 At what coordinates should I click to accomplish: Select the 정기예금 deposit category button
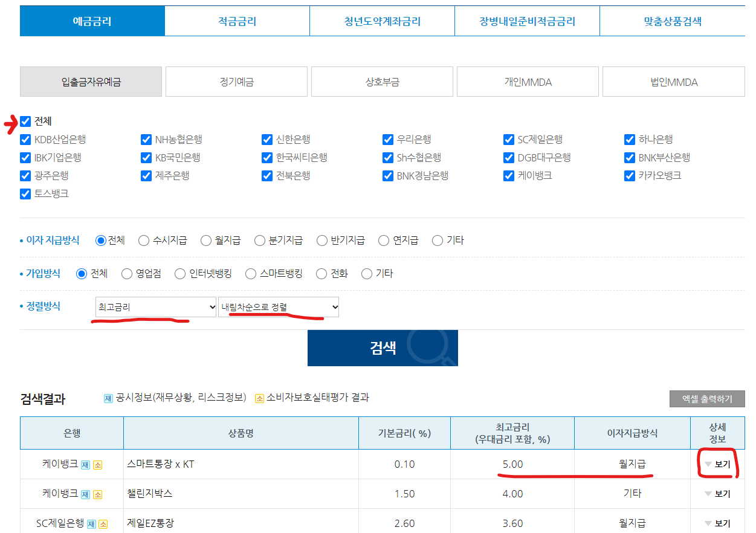(236, 81)
